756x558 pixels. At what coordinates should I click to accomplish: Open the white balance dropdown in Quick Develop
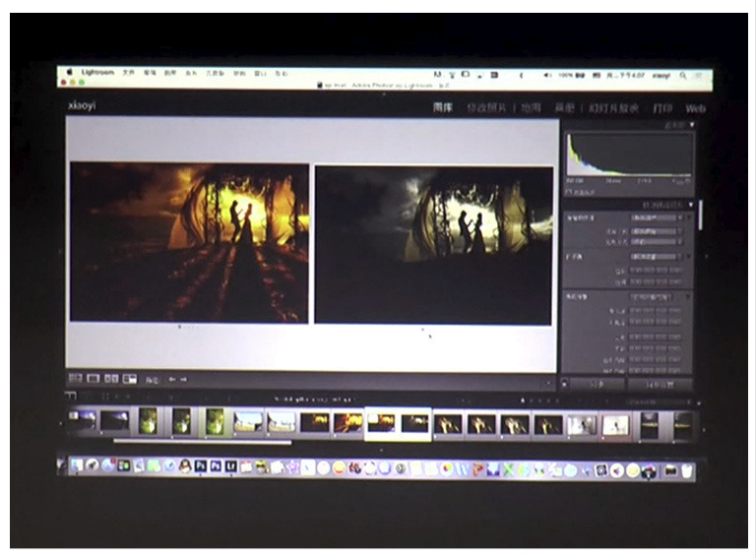pyautogui.click(x=657, y=256)
